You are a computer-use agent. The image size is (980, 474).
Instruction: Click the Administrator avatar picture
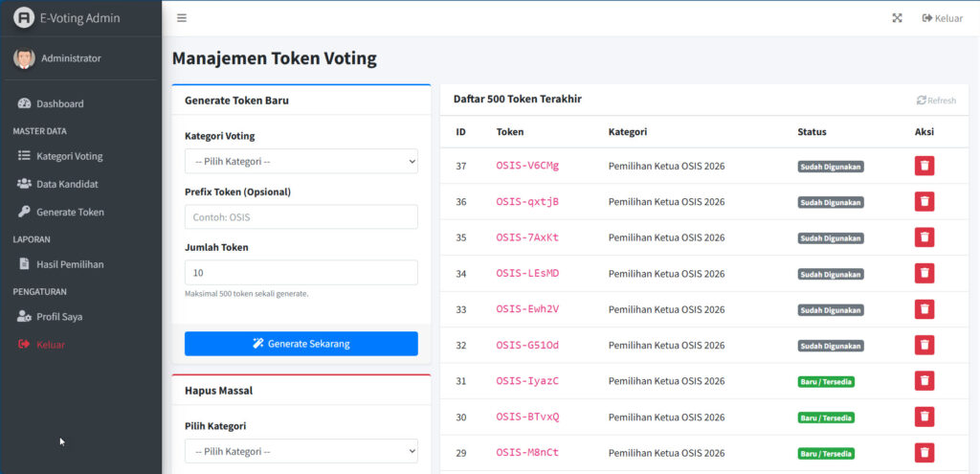[24, 58]
